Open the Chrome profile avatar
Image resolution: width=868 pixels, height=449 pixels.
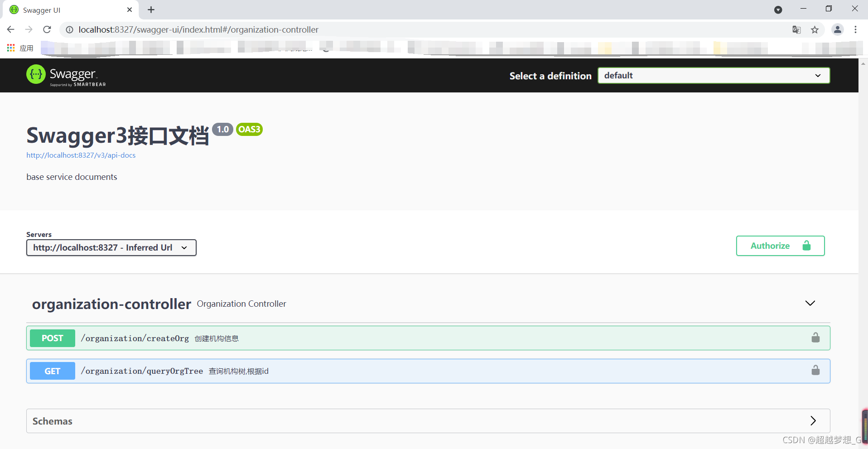tap(838, 29)
